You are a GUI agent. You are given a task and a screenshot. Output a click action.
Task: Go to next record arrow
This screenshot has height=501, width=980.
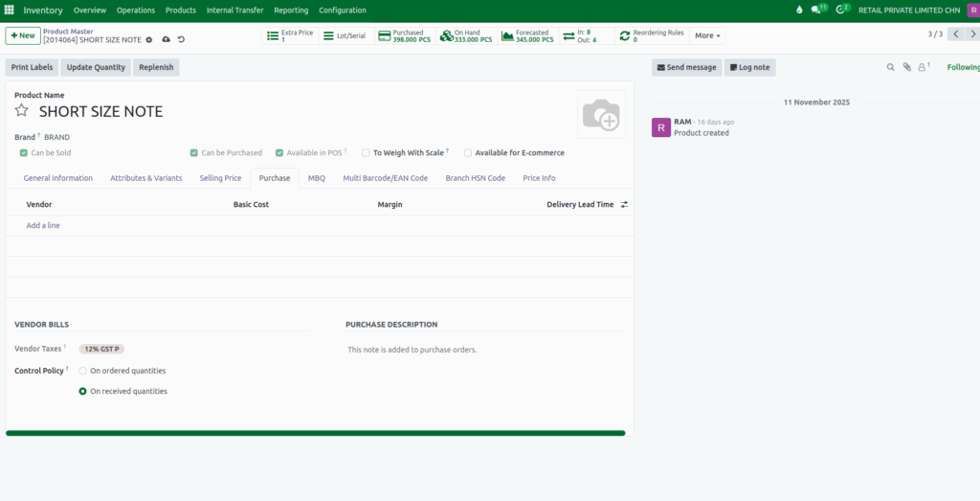click(x=971, y=34)
